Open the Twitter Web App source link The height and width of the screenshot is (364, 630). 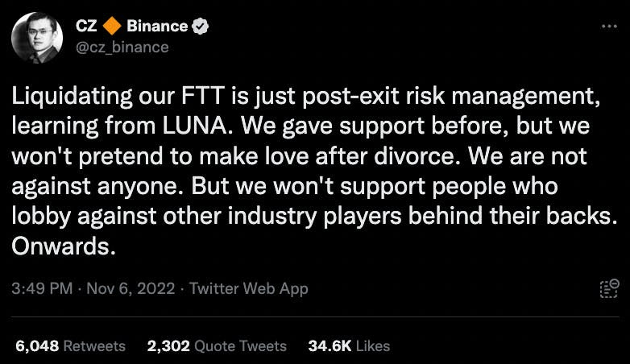point(249,288)
